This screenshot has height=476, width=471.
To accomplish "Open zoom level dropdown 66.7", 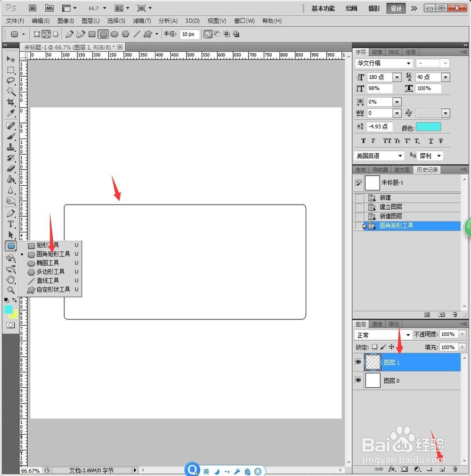I will coord(105,8).
